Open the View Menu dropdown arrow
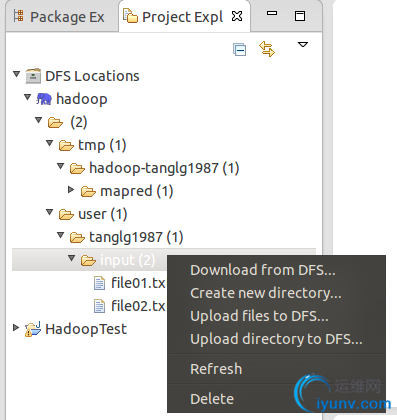 click(x=303, y=44)
